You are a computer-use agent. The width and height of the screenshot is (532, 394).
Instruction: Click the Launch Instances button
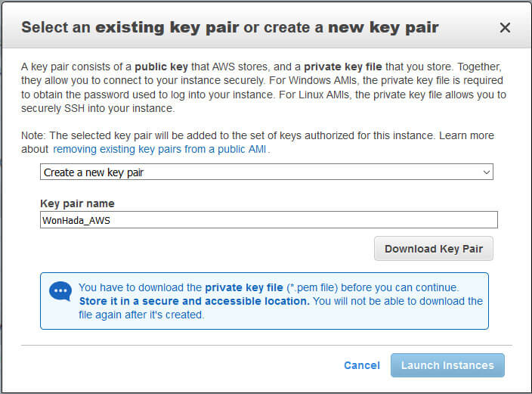click(447, 365)
